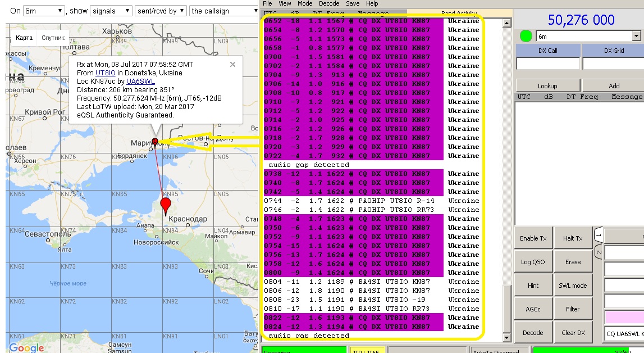
Task: Open the File menu
Action: coord(267,3)
